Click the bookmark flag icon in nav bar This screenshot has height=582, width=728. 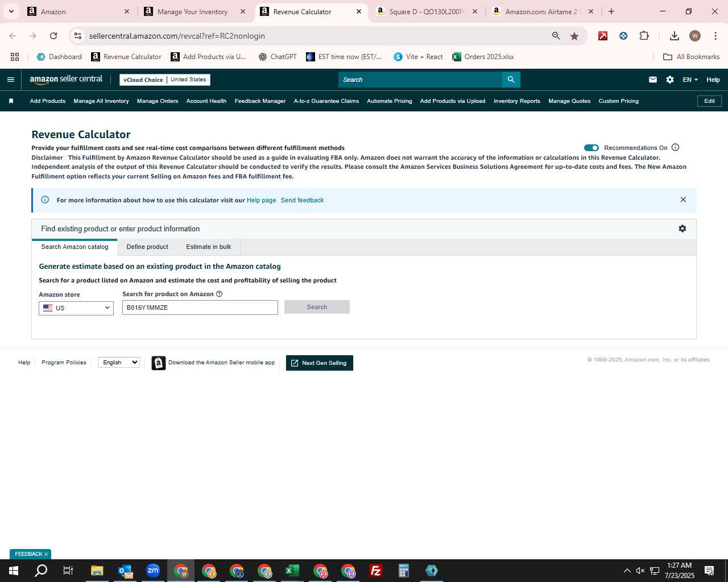(x=11, y=101)
